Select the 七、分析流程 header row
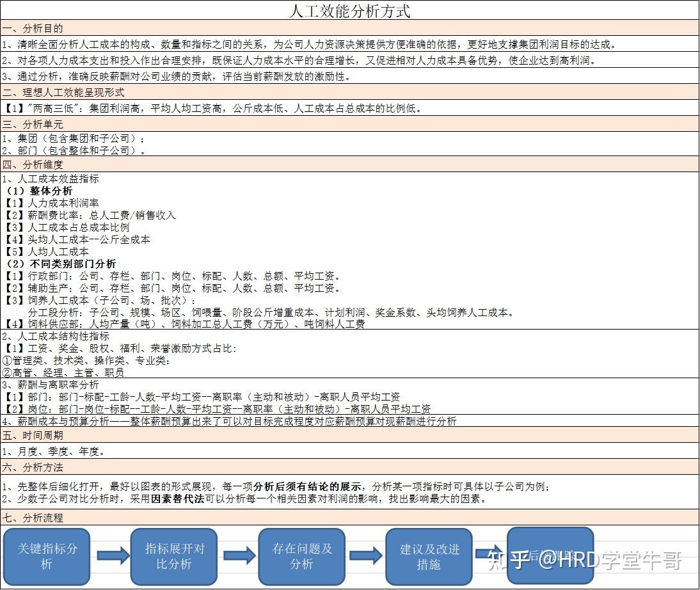Screen dimensions: 700x590 (x=349, y=518)
